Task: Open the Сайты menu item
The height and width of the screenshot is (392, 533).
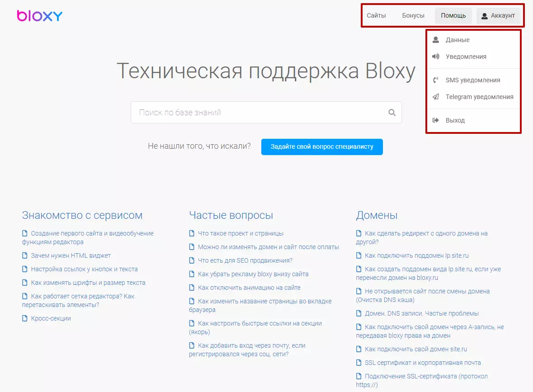Action: point(376,16)
